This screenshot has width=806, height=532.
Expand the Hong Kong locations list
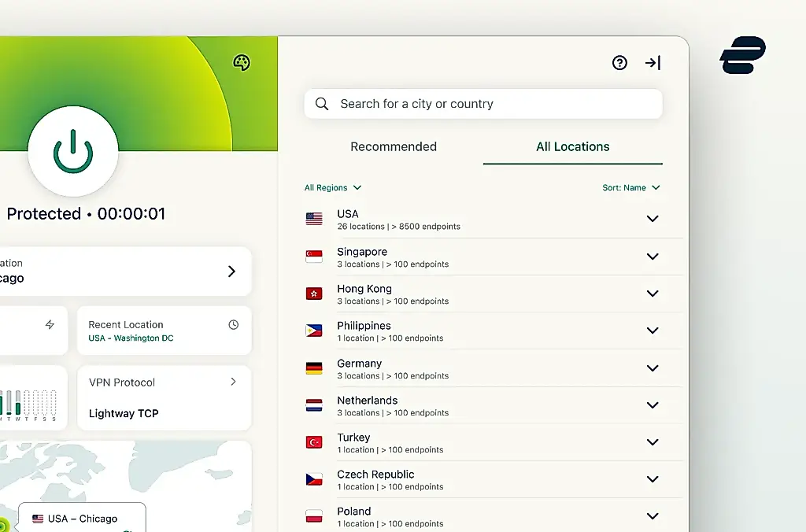pos(653,294)
